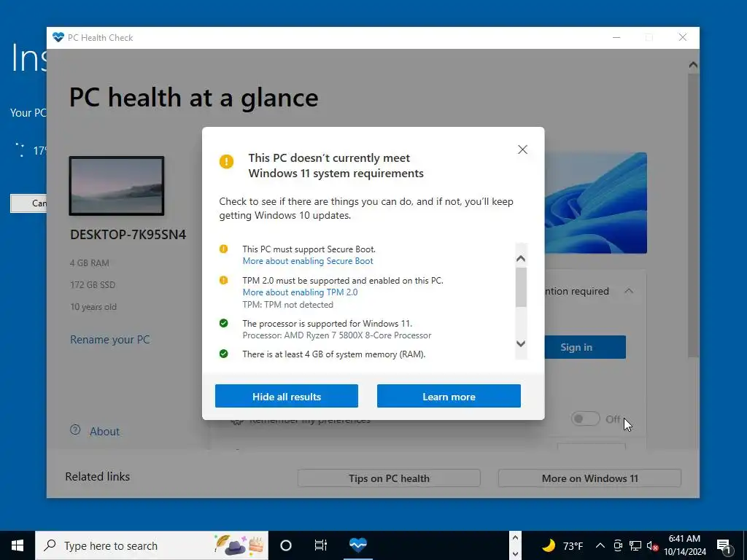Click the taskbar toolbar up arrow
The width and height of the screenshot is (747, 560).
515,537
